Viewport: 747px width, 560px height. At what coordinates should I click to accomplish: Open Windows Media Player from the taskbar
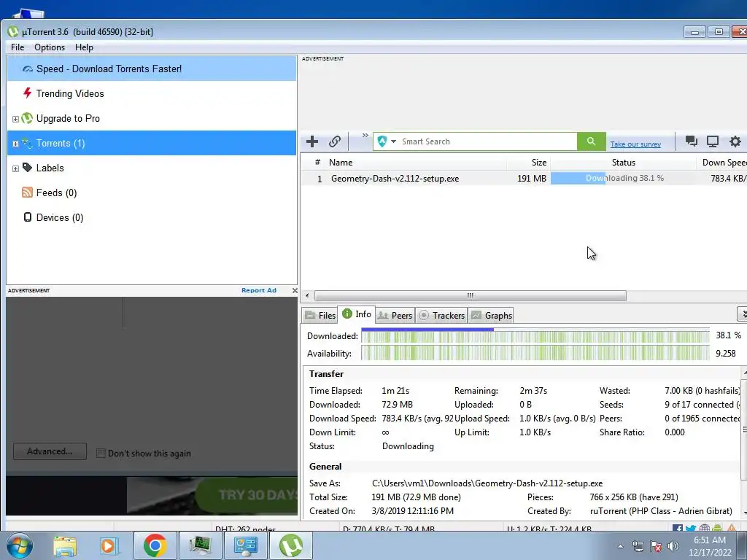109,545
